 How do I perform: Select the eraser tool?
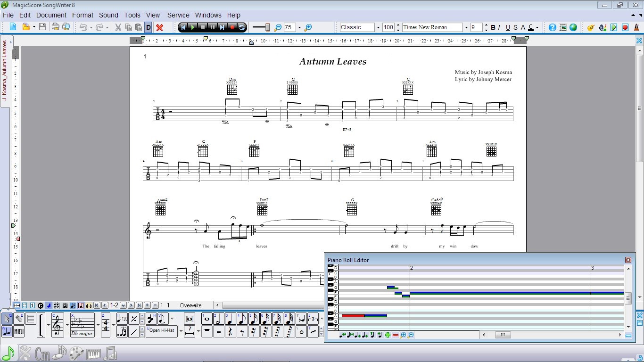click(x=19, y=319)
